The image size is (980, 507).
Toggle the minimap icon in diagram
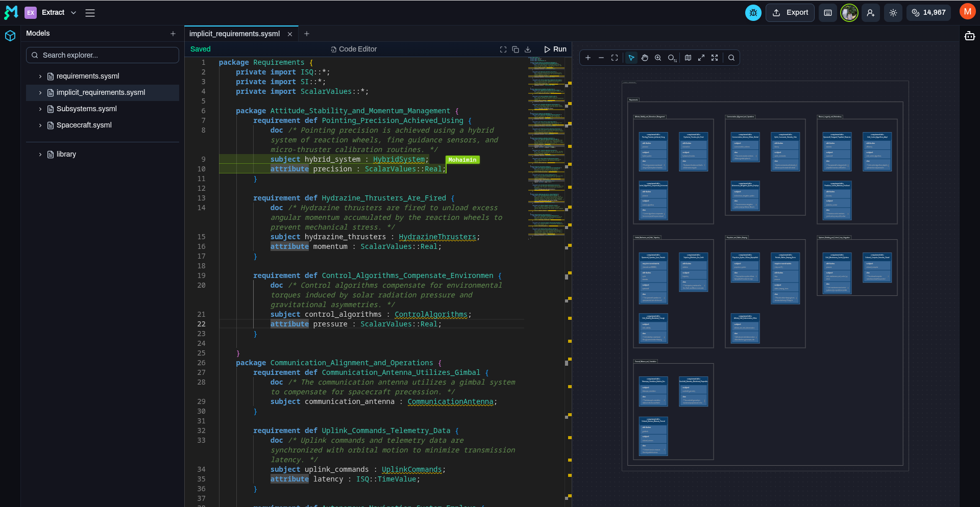688,58
